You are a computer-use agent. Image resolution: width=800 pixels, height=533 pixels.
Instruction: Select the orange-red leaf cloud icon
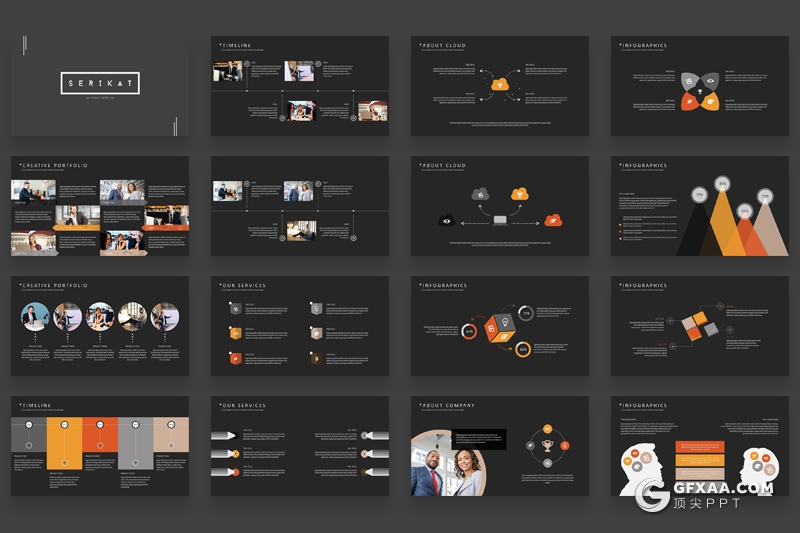tap(552, 220)
